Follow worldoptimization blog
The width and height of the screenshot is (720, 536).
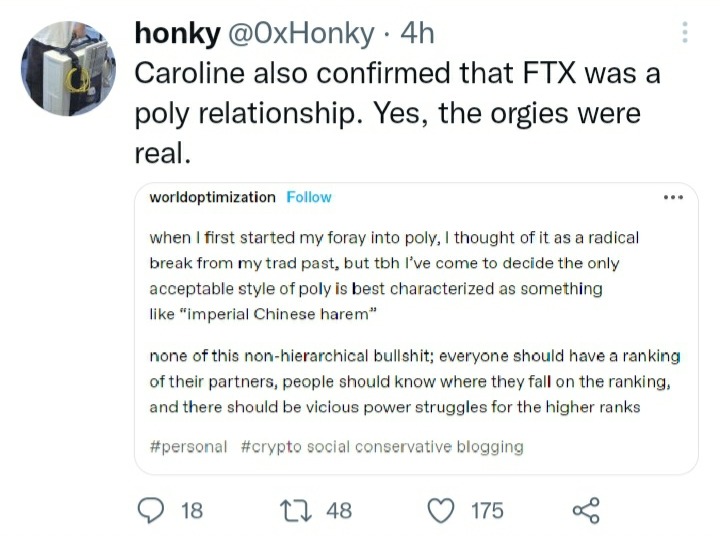[x=309, y=197]
